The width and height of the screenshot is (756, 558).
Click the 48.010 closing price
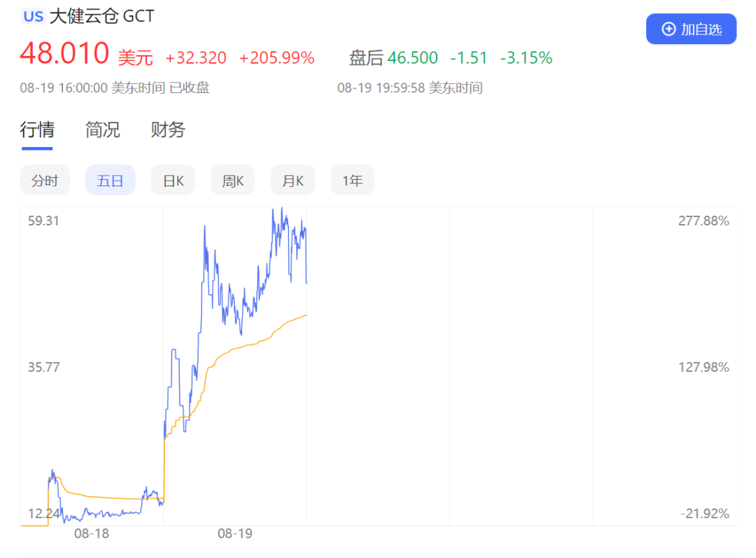pos(64,55)
